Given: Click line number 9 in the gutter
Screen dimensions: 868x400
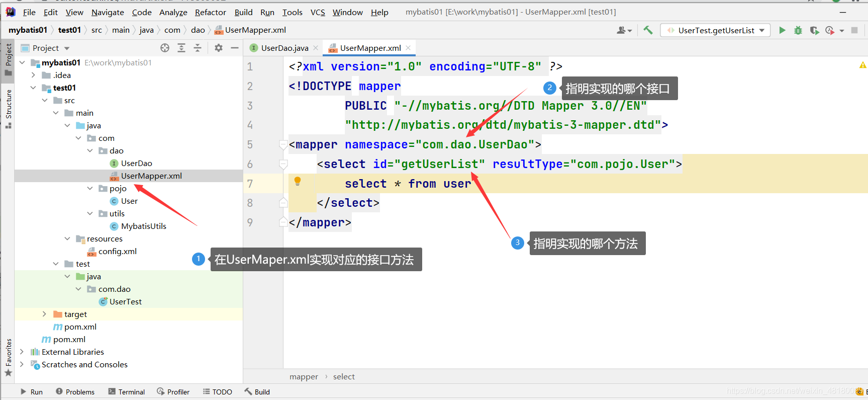Looking at the screenshot, I should [x=250, y=222].
